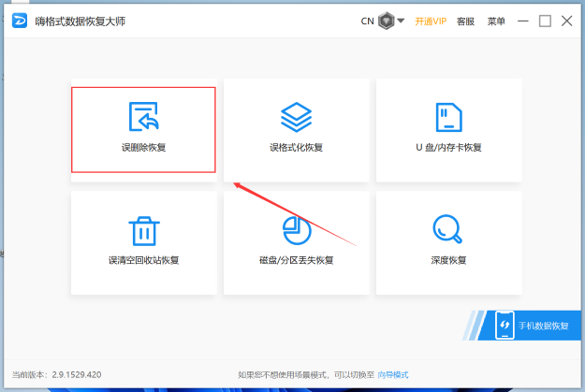Image resolution: width=585 pixels, height=392 pixels.
Task: Close the application window
Action: point(566,21)
